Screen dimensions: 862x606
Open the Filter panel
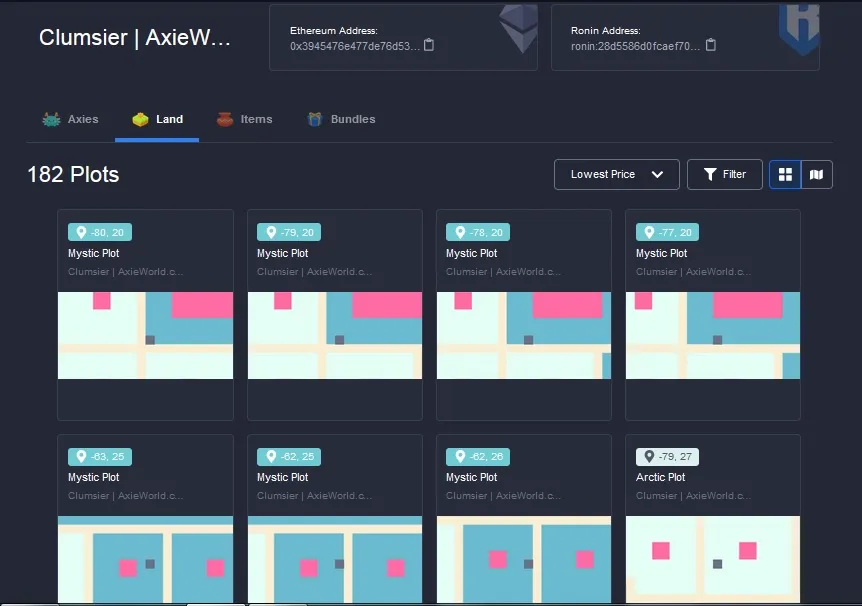click(725, 174)
